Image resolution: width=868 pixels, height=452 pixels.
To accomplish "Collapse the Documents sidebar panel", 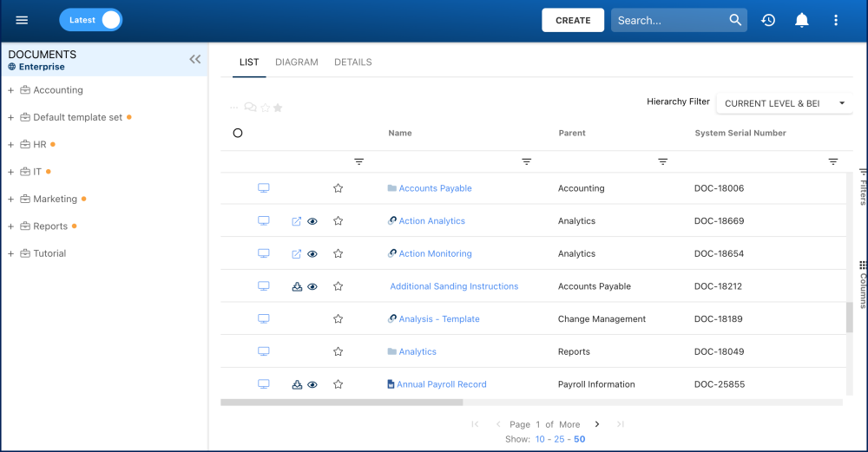I will pos(195,59).
